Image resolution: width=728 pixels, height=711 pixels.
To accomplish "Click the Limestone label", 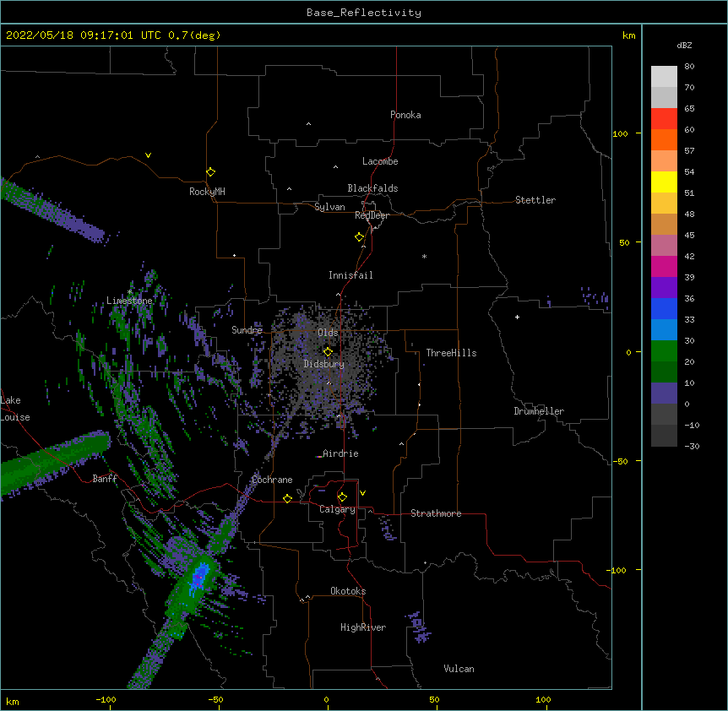I will (x=129, y=301).
